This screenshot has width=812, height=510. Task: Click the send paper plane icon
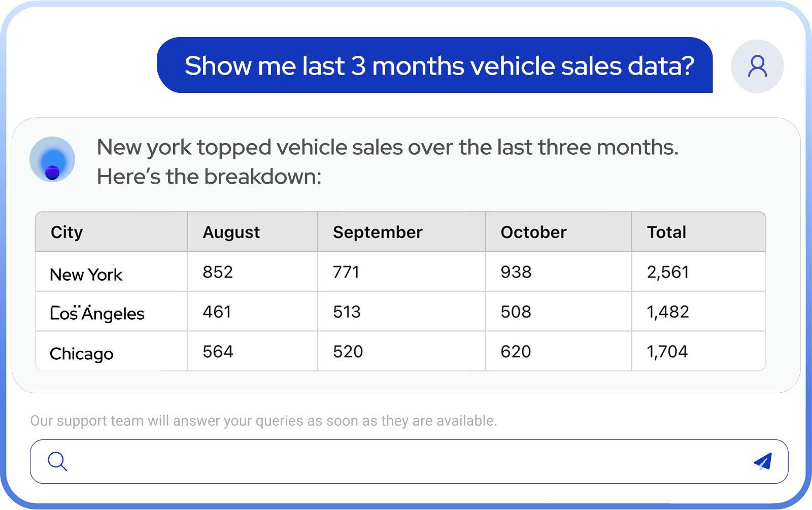[763, 461]
